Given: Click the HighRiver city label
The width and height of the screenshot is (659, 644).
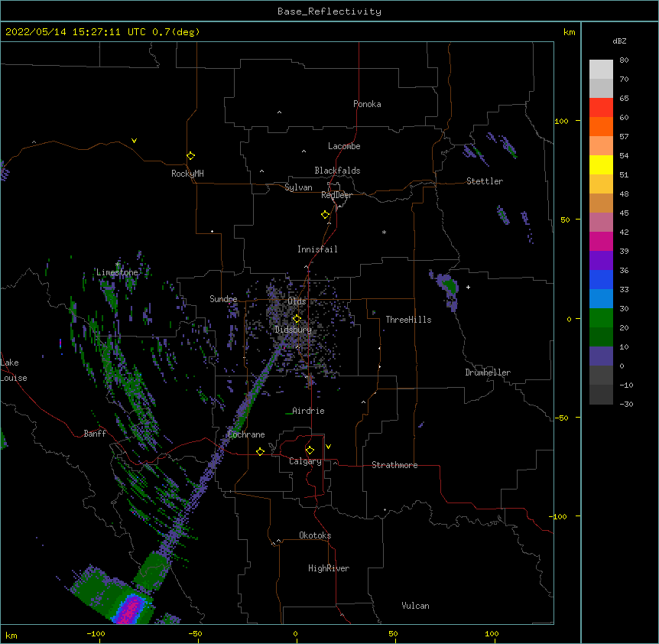Looking at the screenshot, I should 329,568.
